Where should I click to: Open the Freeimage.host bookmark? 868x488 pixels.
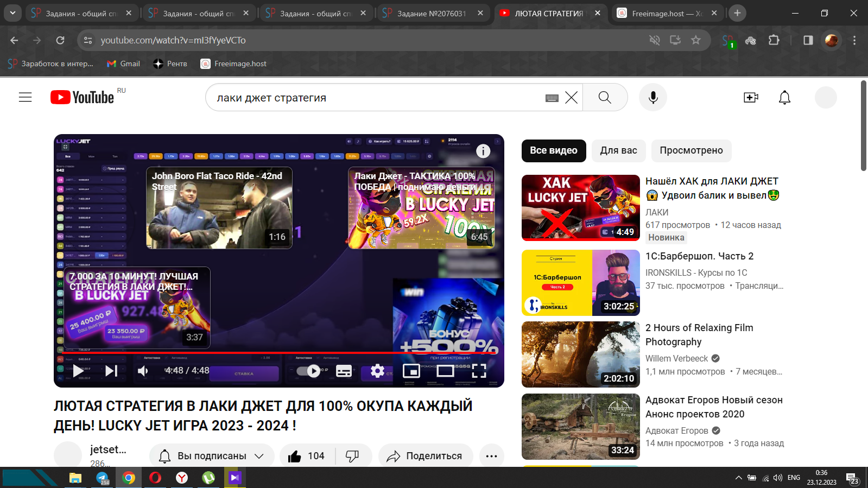click(234, 64)
